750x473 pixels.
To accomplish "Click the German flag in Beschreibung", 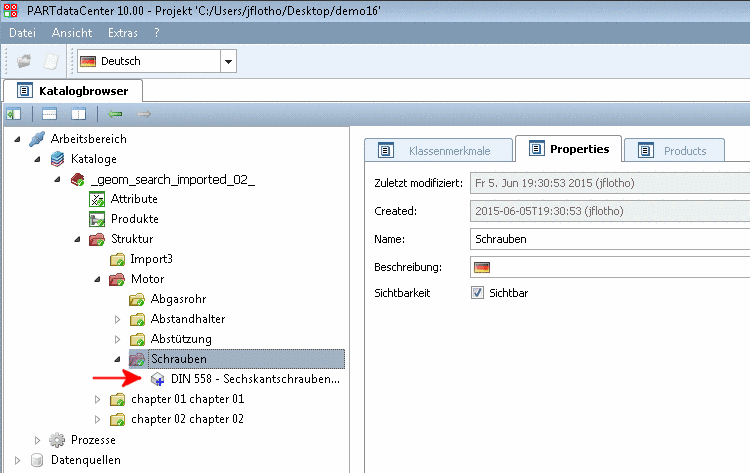I will pyautogui.click(x=482, y=267).
